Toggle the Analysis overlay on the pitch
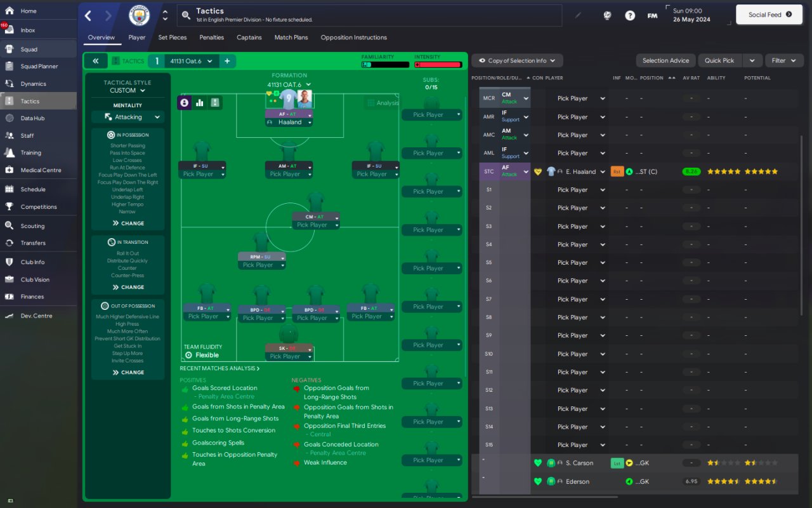Viewport: 812px width, 508px height. pos(383,103)
